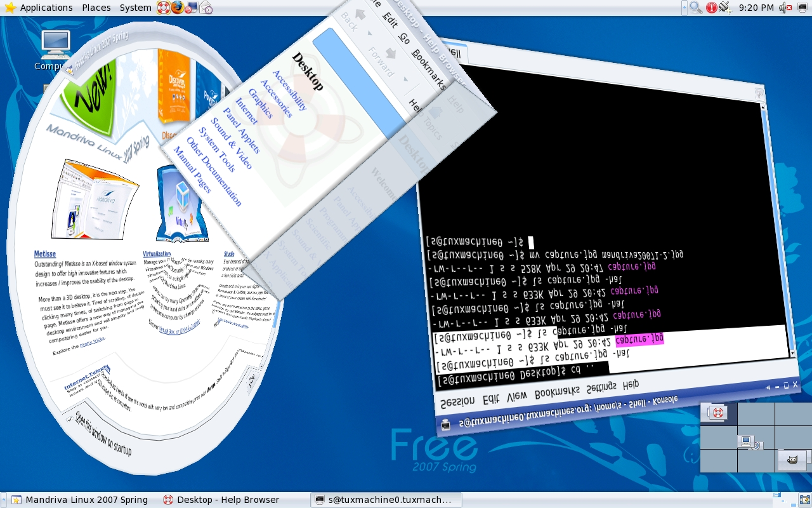
Task: Open the Settings menu in Konsole
Action: point(601,387)
